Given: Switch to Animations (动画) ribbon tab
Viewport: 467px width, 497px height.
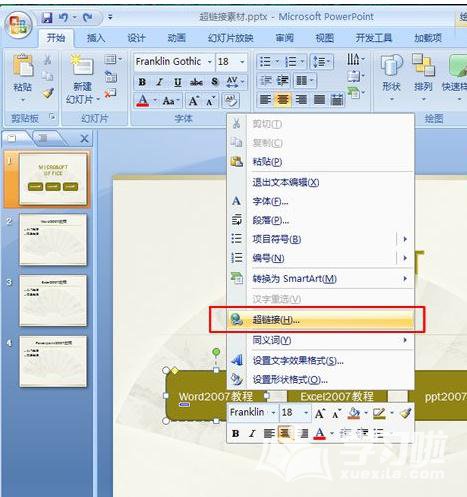Looking at the screenshot, I should pos(177,38).
